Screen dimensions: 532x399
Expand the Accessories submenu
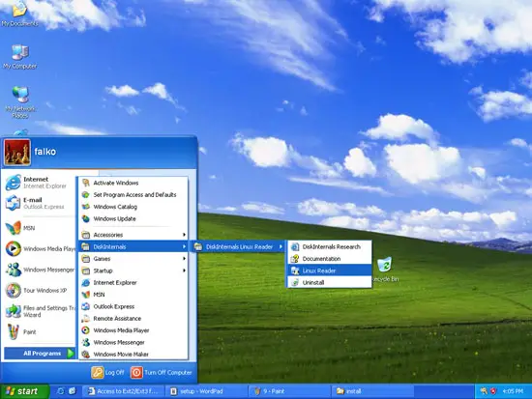[x=133, y=235]
